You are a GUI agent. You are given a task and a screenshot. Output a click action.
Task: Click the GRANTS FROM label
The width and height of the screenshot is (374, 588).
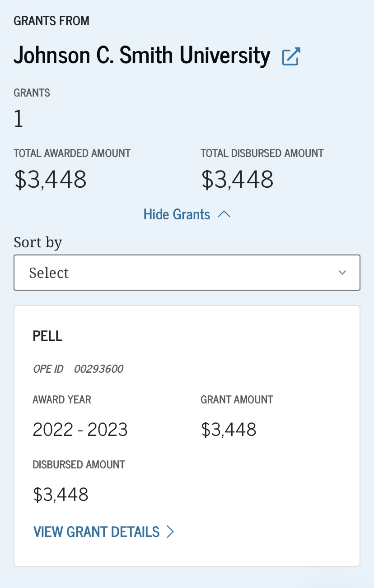click(x=51, y=21)
